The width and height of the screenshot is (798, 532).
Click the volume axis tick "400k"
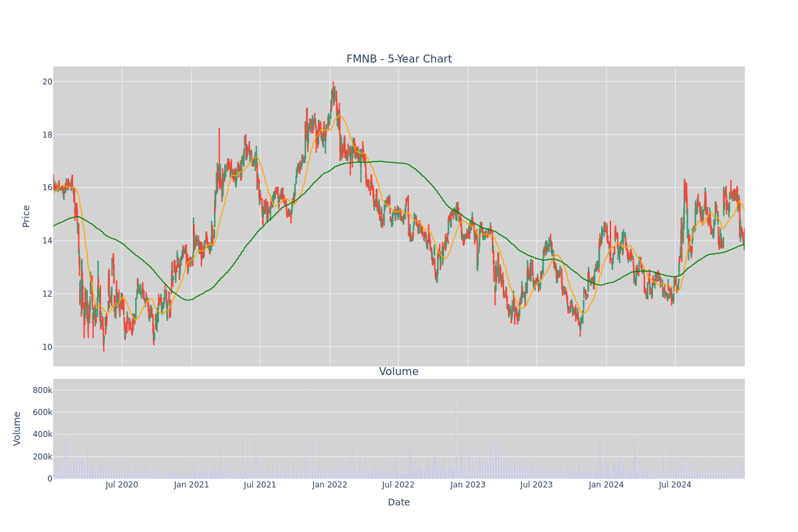(42, 435)
